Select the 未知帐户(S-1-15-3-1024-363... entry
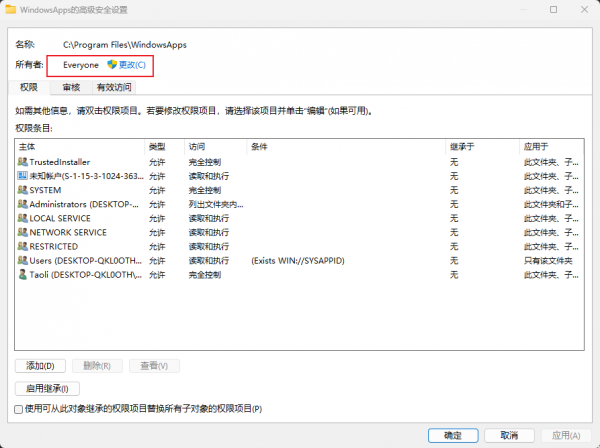This screenshot has width=600, height=448. (x=299, y=176)
